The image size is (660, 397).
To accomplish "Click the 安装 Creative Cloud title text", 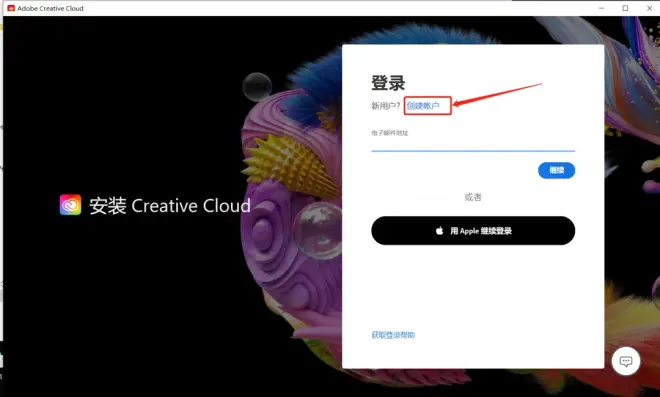I will 170,206.
